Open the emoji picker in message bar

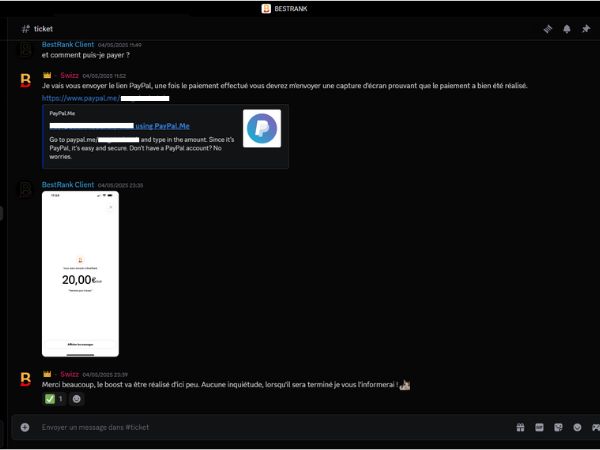point(577,427)
